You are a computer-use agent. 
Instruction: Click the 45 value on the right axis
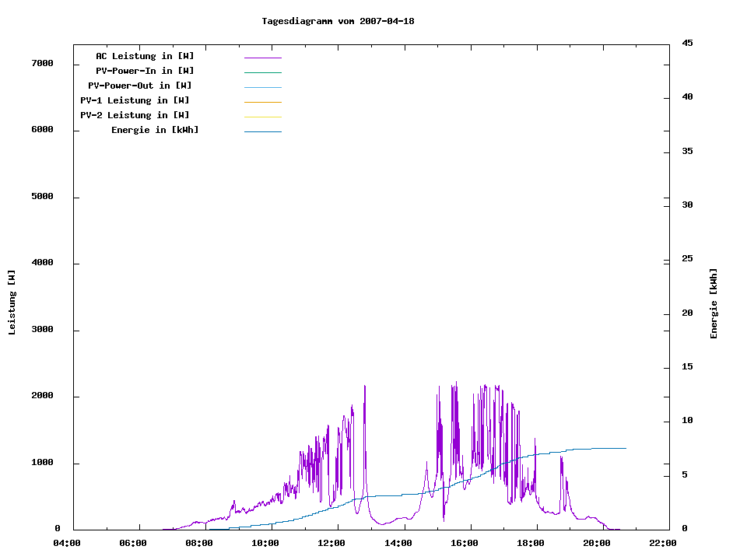tap(687, 43)
